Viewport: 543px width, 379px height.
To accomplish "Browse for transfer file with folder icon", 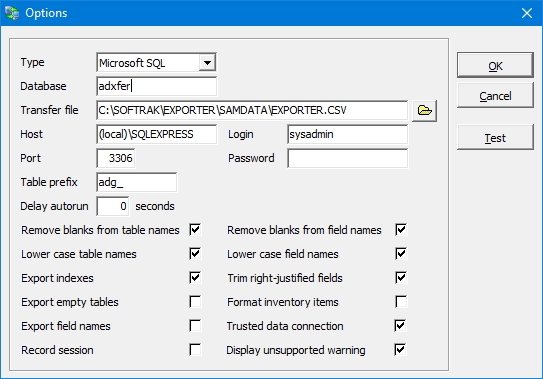I will (424, 111).
